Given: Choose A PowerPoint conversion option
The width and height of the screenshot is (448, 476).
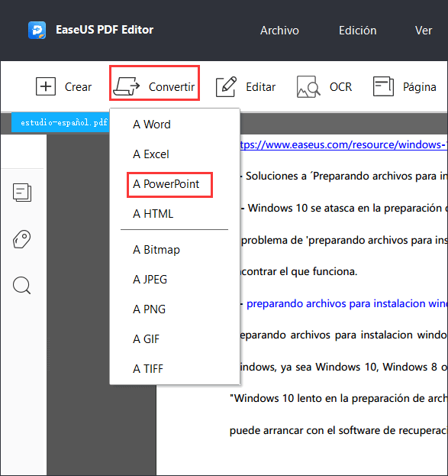Looking at the screenshot, I should (175, 184).
